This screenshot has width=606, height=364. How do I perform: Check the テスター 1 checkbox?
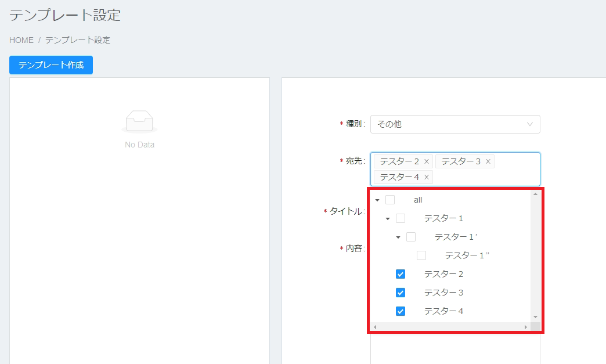coord(401,218)
